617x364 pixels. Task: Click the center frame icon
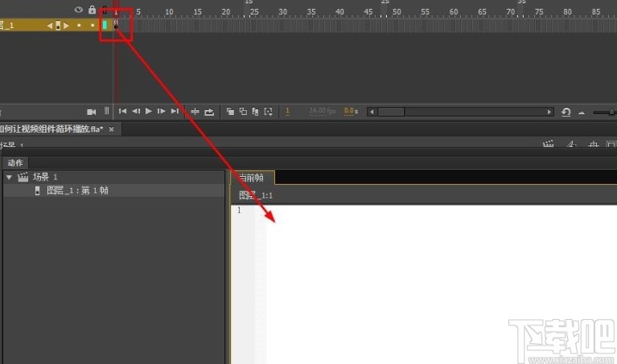tap(195, 112)
